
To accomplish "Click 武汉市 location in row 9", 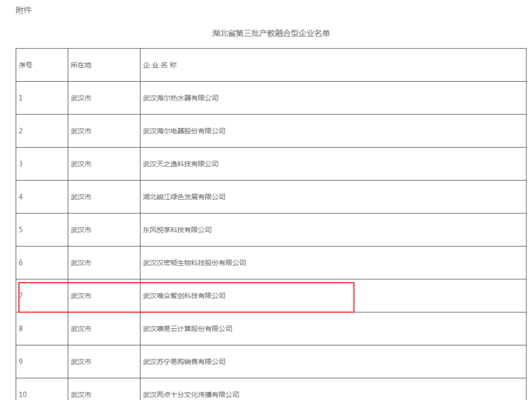I will tap(81, 362).
